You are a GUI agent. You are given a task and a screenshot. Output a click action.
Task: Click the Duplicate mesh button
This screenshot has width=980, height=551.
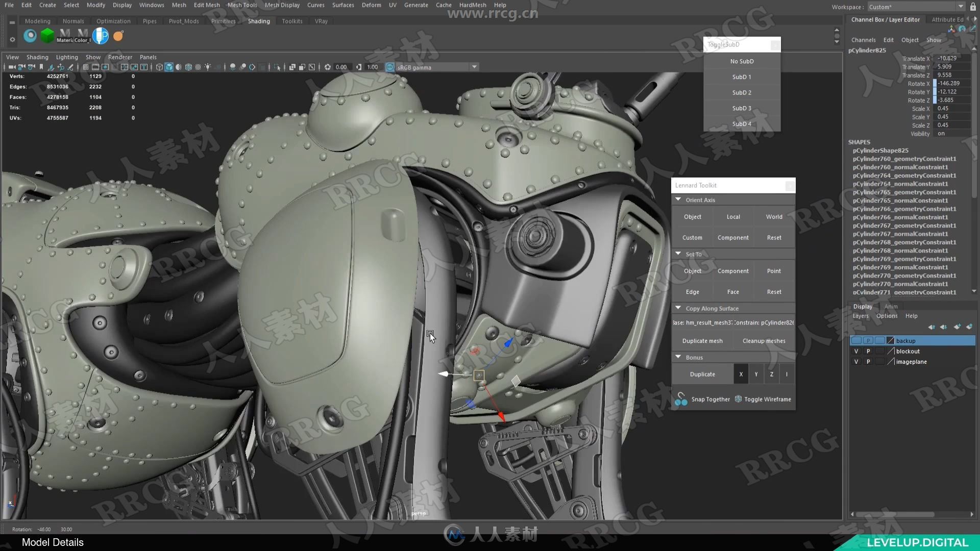pos(702,340)
